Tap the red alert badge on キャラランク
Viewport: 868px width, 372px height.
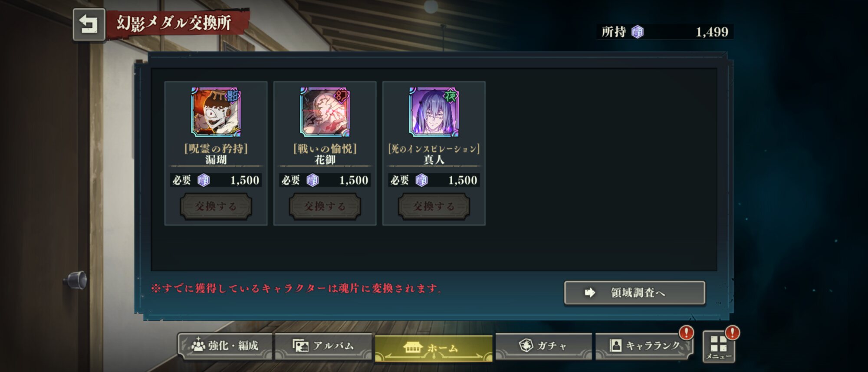(x=686, y=333)
